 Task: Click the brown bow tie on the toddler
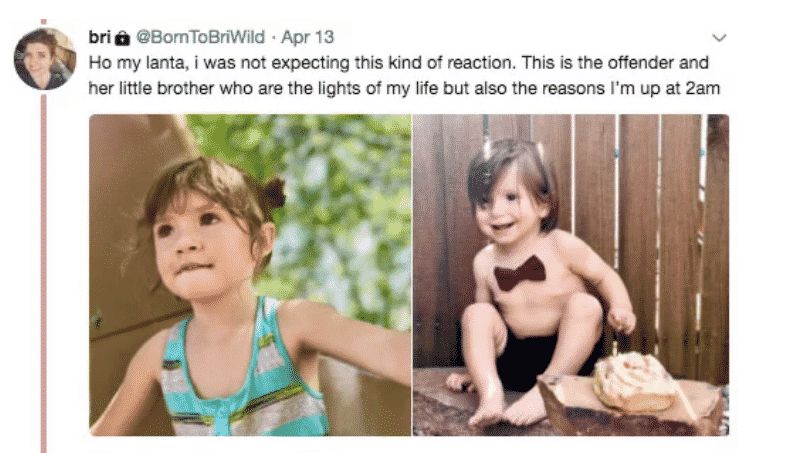[x=520, y=272]
